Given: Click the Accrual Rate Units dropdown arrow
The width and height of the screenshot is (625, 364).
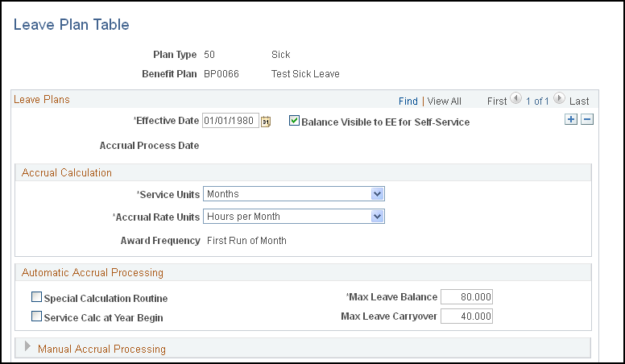Looking at the screenshot, I should pos(377,217).
